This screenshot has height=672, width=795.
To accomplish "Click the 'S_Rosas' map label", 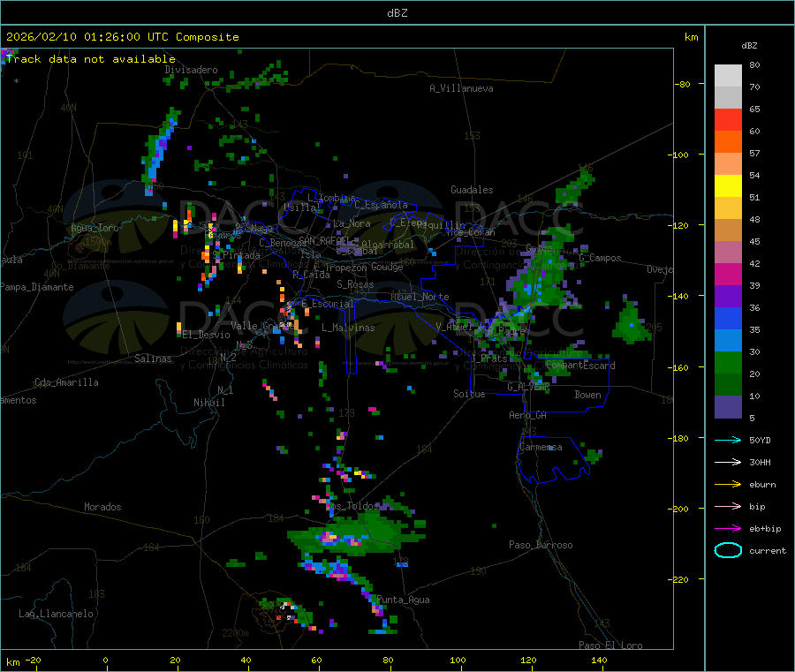I will click(355, 284).
